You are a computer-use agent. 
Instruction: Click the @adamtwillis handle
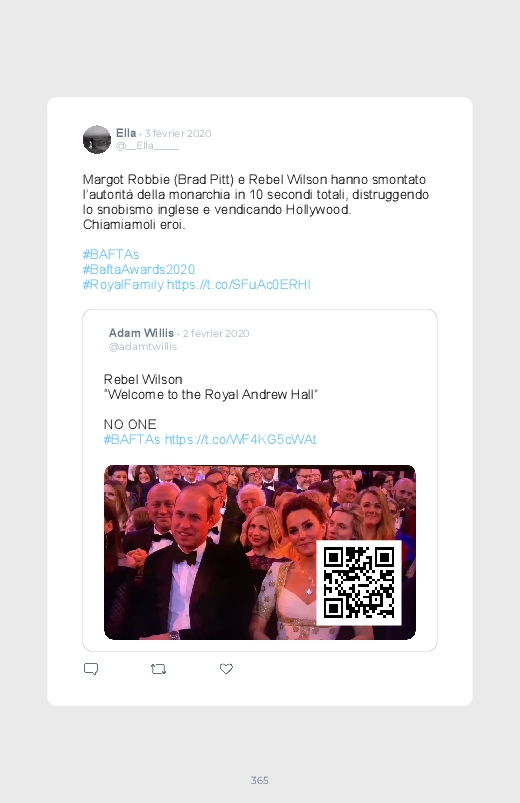pyautogui.click(x=143, y=347)
